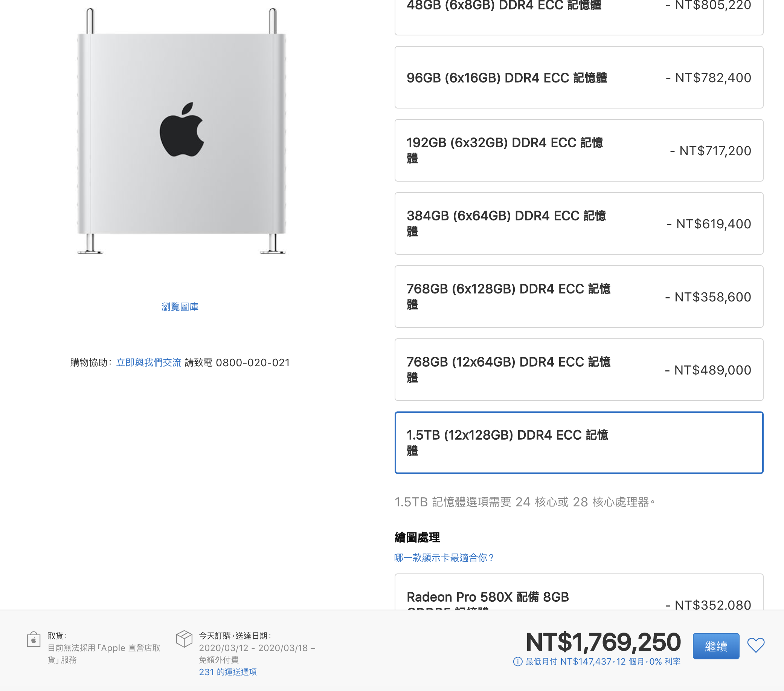This screenshot has height=691, width=784.
Task: Open 立即與我們交流 chat link
Action: (148, 362)
